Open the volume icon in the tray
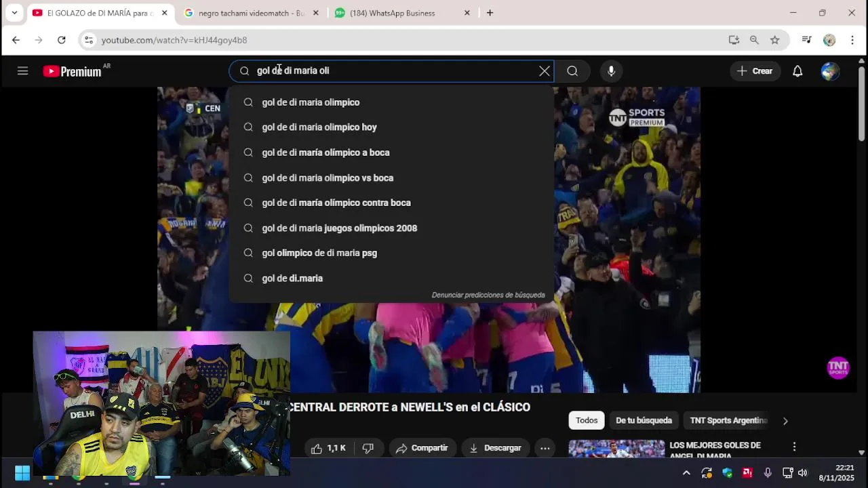 tap(803, 473)
